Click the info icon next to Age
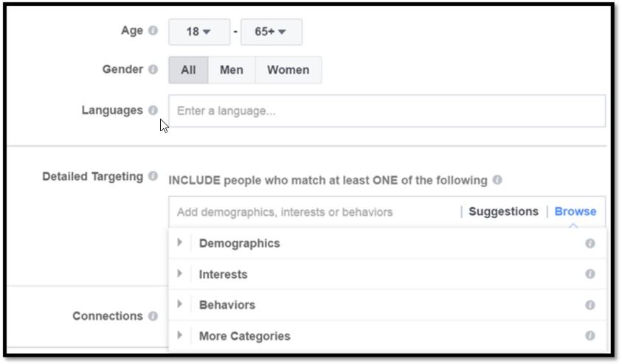 153,31
